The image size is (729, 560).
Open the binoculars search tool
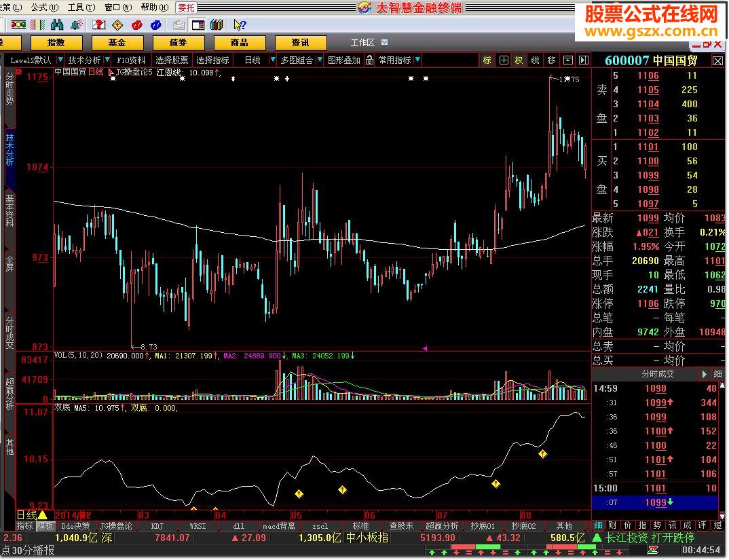[x=57, y=24]
